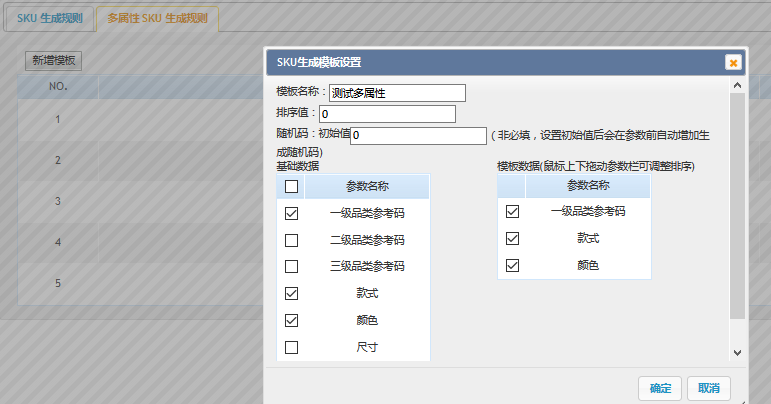The width and height of the screenshot is (771, 404).
Task: Select row 3 in the background table
Action: (58, 201)
